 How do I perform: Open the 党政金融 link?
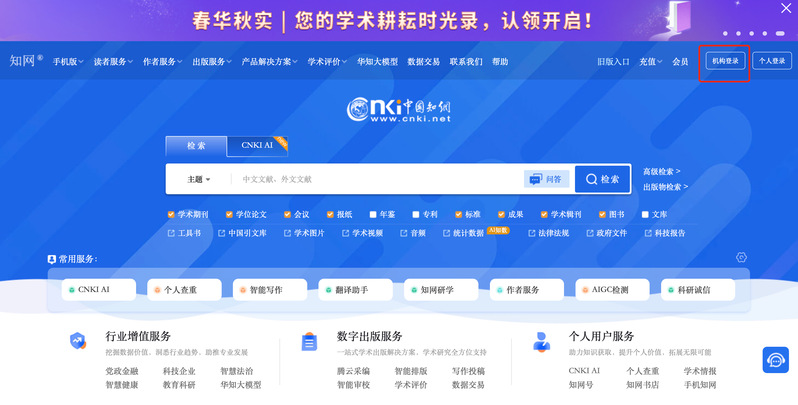click(122, 371)
